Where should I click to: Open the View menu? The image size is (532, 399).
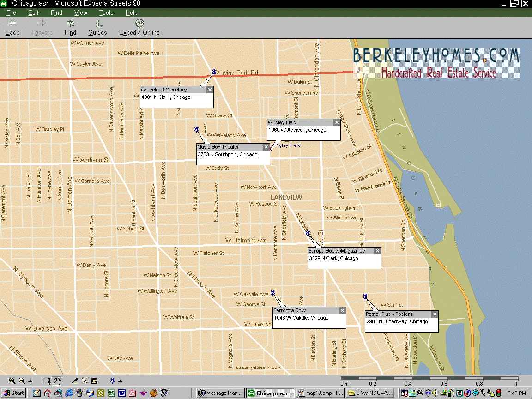tap(80, 13)
